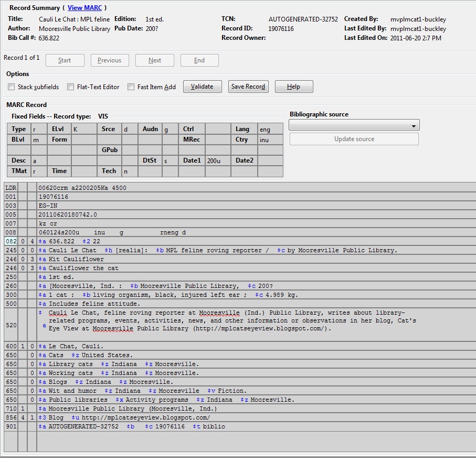
Task: Click 650 field Wit and humor
Action: click(x=256, y=391)
